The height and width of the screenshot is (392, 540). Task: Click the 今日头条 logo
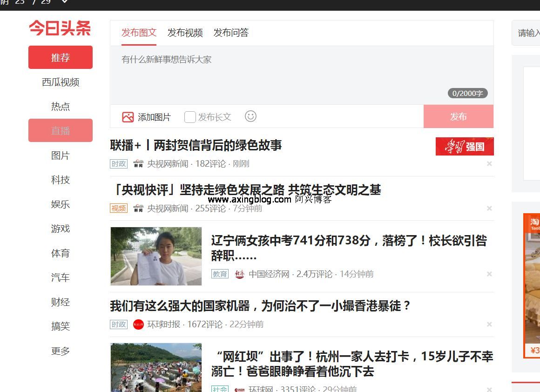coord(60,28)
